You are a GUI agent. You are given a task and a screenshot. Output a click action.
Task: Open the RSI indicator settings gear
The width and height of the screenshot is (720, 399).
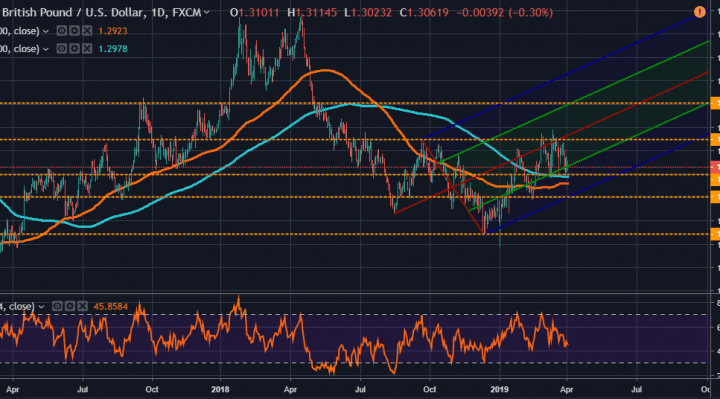[x=70, y=306]
